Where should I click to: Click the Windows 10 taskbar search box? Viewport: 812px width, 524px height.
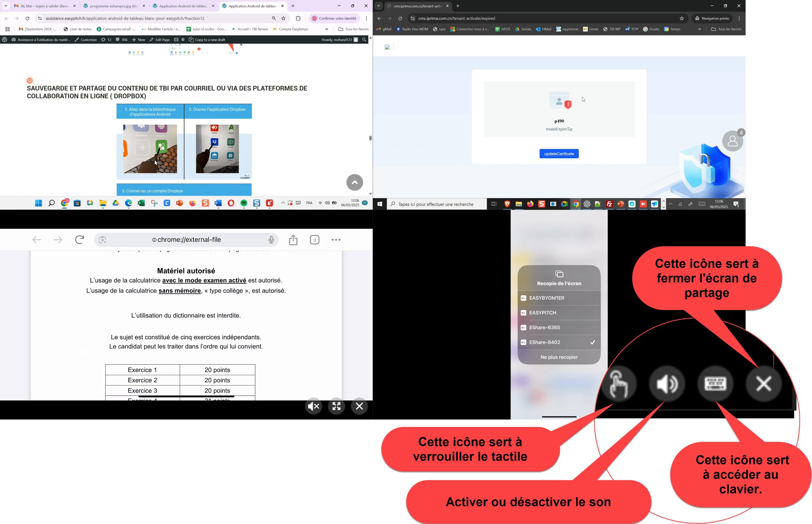(x=436, y=204)
